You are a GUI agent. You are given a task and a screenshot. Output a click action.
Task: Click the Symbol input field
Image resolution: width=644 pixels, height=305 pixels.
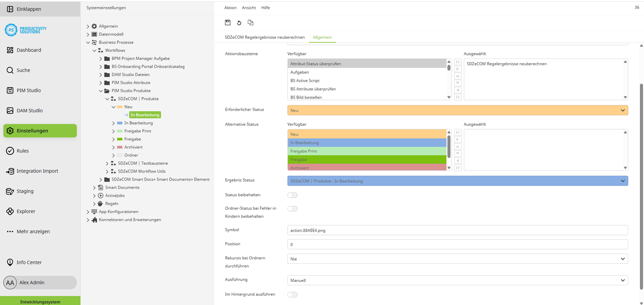click(457, 230)
